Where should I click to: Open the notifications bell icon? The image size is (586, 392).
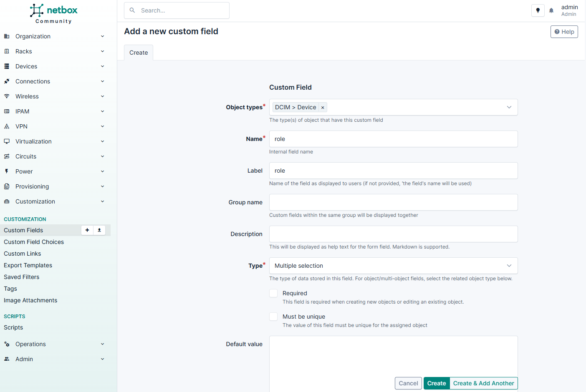click(x=551, y=10)
